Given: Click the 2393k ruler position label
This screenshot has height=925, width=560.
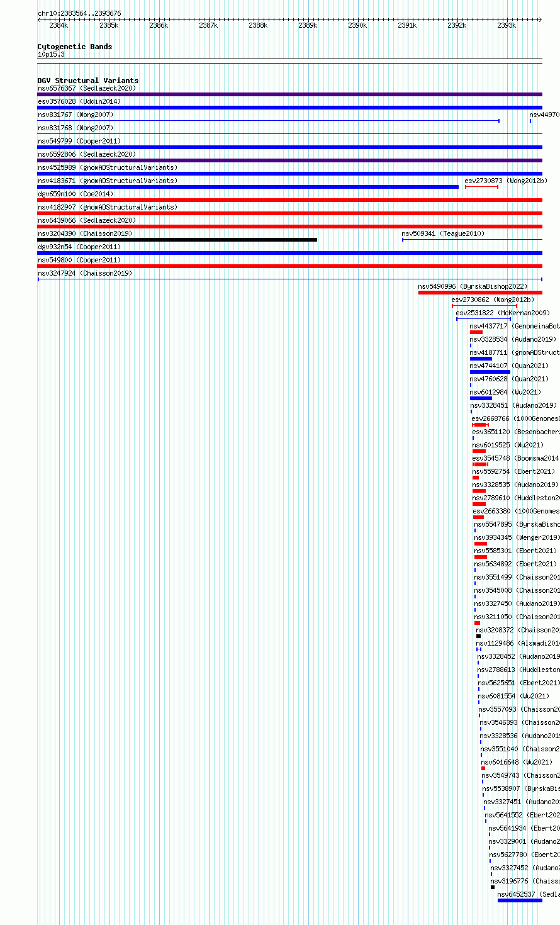Looking at the screenshot, I should pyautogui.click(x=507, y=25).
